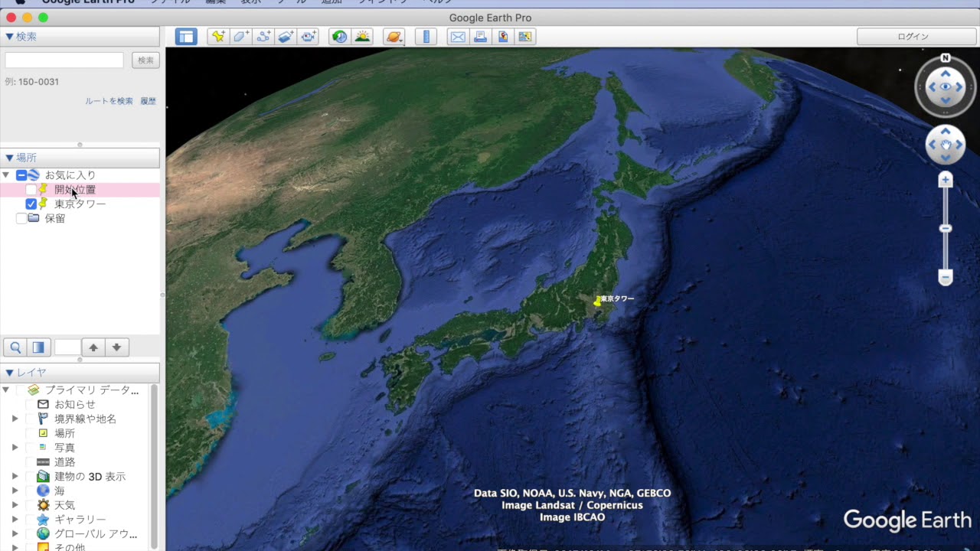Viewport: 980px width, 551px height.
Task: Click the magnifier search icon in Places panel
Action: tap(16, 347)
